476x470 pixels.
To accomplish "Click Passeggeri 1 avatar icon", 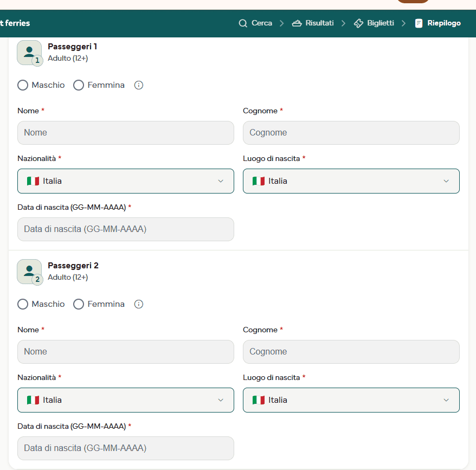I will click(29, 53).
